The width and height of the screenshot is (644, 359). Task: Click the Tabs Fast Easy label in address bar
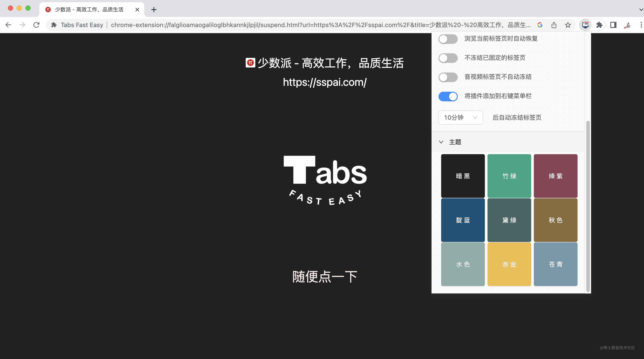pos(82,25)
